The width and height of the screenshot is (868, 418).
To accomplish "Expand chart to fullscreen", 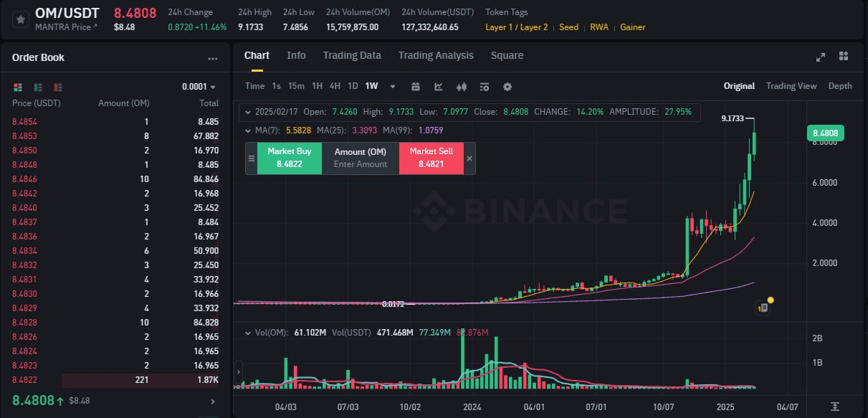I will coord(821,57).
